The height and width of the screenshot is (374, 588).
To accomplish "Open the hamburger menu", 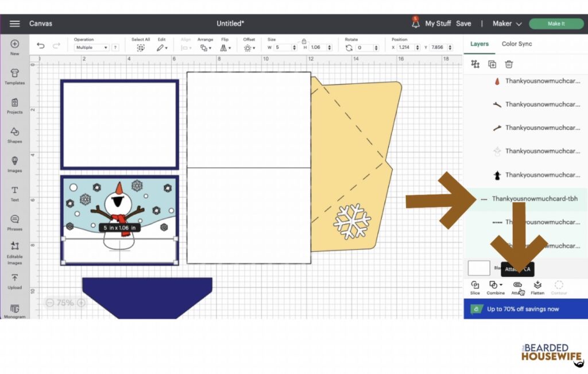I will 14,24.
